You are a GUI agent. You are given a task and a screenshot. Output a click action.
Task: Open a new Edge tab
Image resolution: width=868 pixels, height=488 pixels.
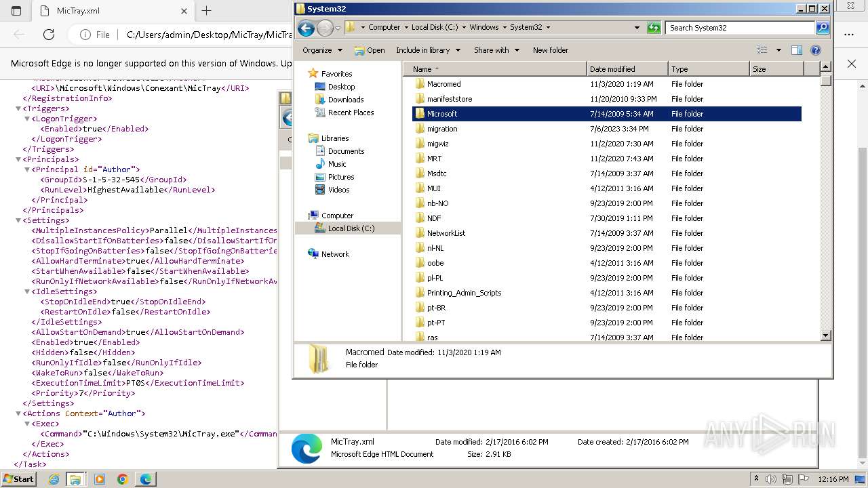(207, 11)
